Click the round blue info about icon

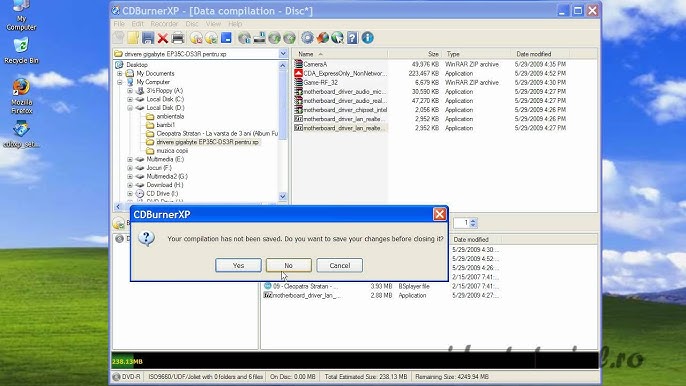click(x=368, y=38)
